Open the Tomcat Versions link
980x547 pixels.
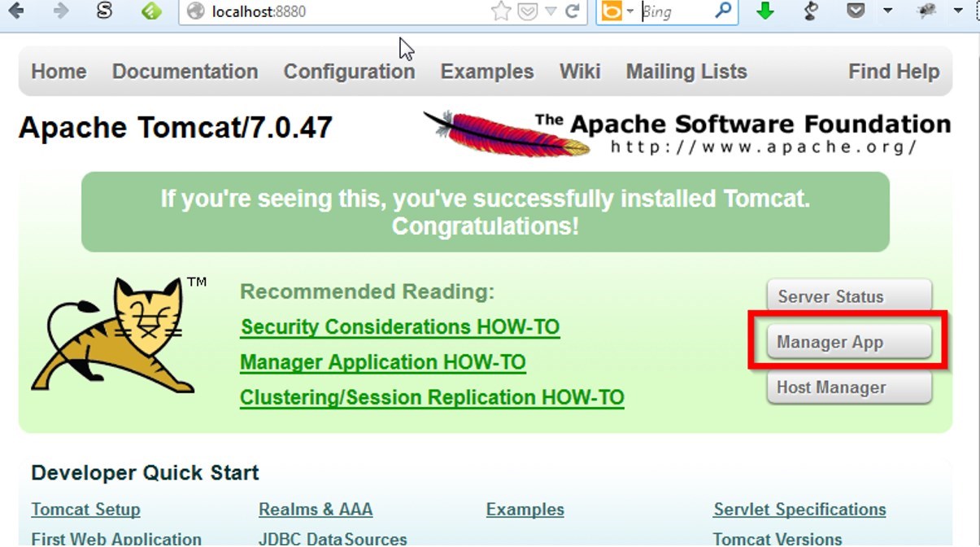click(x=777, y=539)
